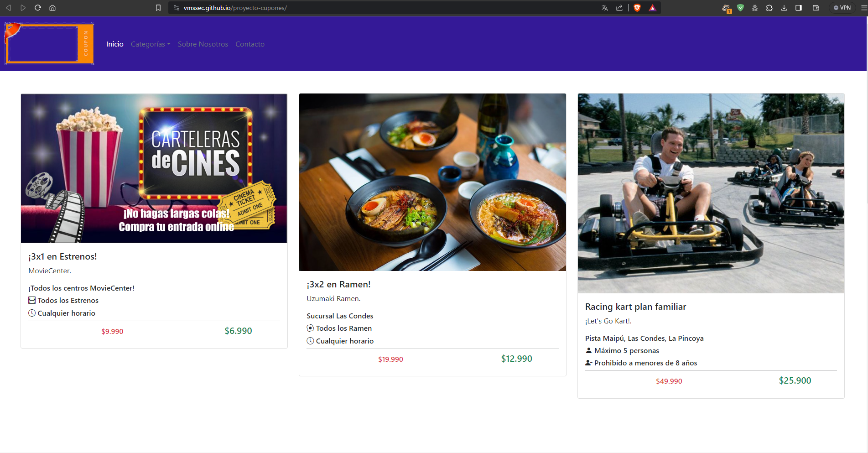Click the extensions puzzle icon
Screen dimensions: 868x453
(x=769, y=8)
